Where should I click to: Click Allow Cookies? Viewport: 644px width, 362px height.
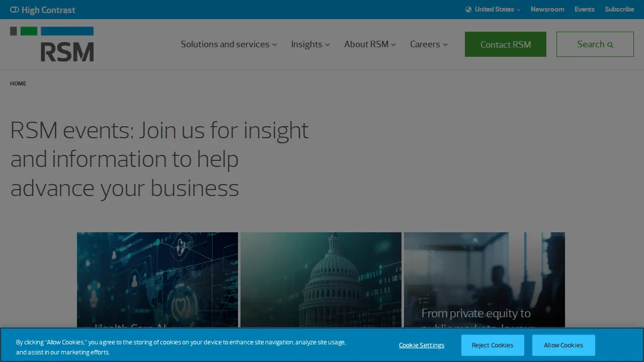tap(563, 345)
